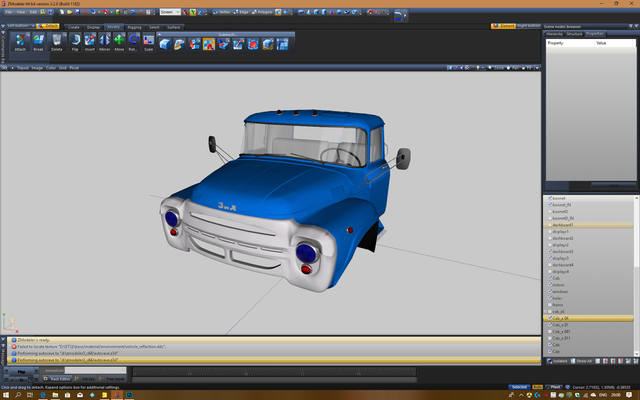
Task: Open File Explorer from the taskbar
Action: pos(55,395)
